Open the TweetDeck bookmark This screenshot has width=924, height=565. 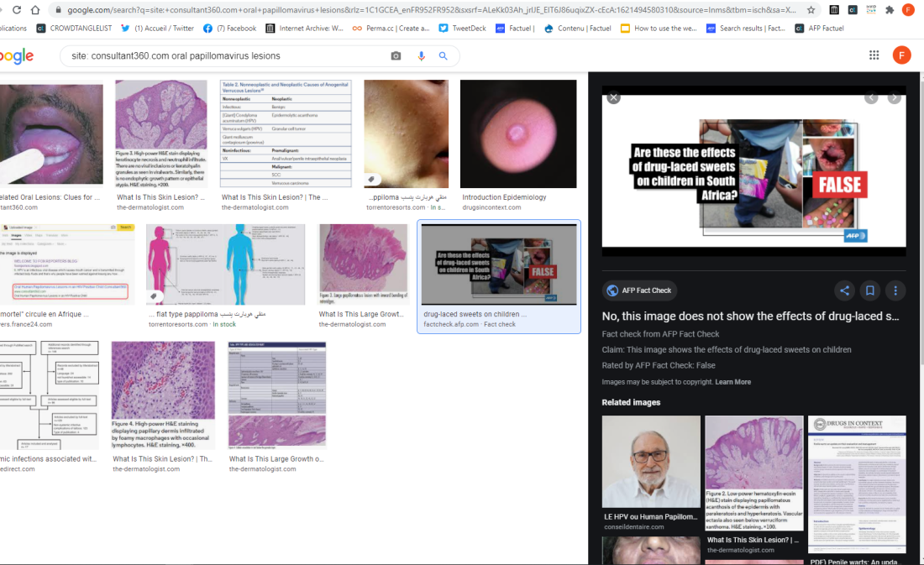[x=463, y=29]
